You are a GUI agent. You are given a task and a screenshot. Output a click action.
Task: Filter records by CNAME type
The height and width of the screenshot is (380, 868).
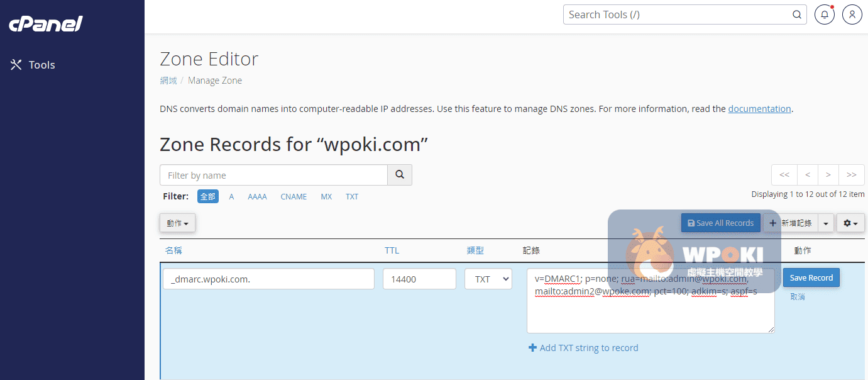pyautogui.click(x=294, y=197)
